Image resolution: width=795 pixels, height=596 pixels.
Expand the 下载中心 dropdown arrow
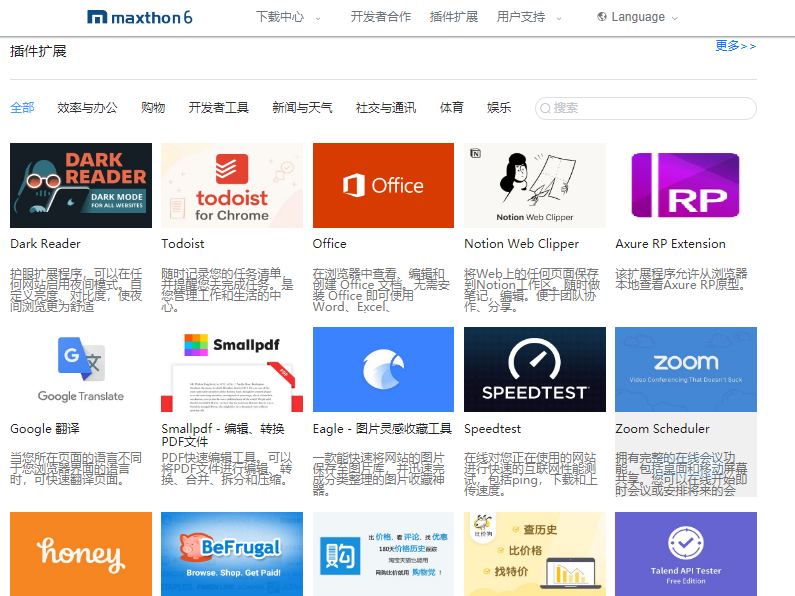point(318,19)
